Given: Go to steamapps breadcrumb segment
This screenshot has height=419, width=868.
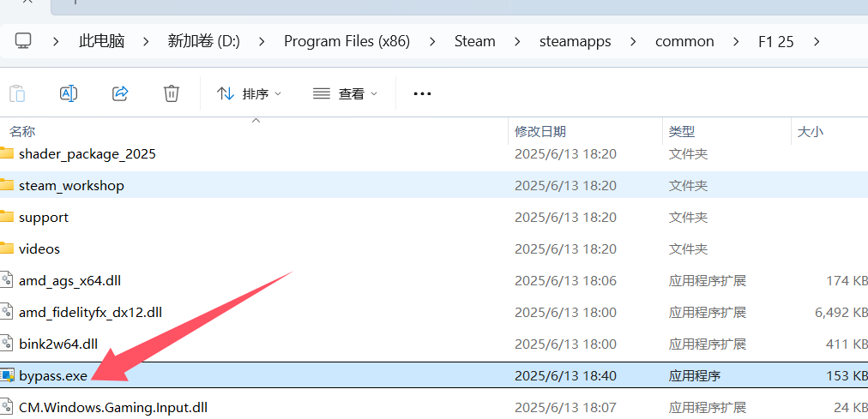Looking at the screenshot, I should 576,41.
